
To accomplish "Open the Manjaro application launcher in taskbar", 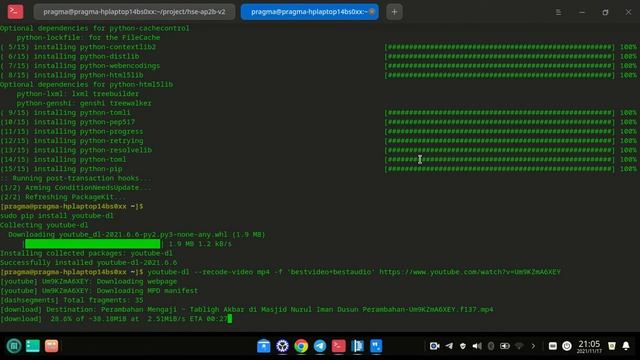I will tap(13, 346).
